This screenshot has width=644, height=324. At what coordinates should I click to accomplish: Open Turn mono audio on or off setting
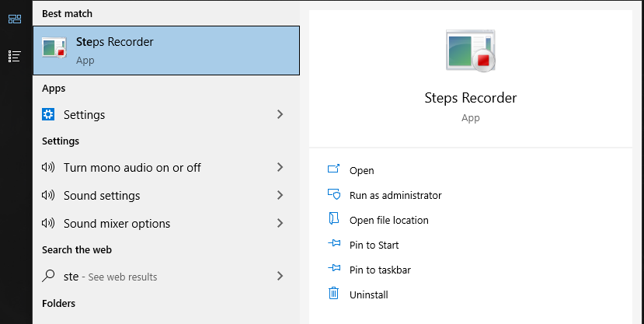click(132, 167)
